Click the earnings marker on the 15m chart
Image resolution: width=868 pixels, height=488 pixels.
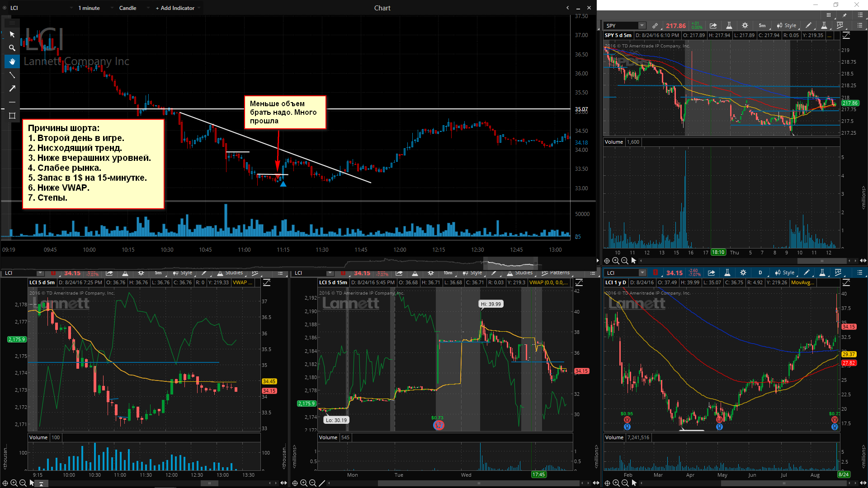(x=438, y=425)
